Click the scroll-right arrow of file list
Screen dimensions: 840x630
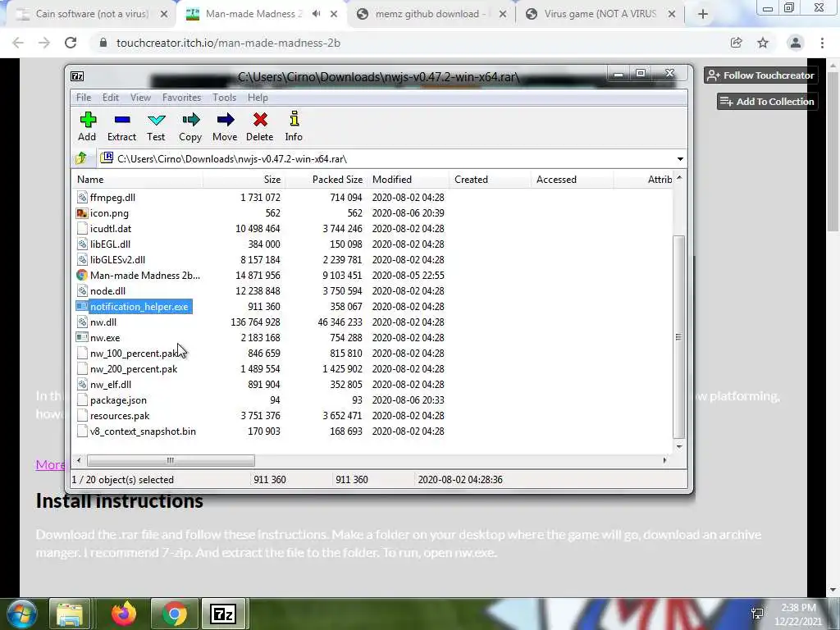click(x=664, y=460)
